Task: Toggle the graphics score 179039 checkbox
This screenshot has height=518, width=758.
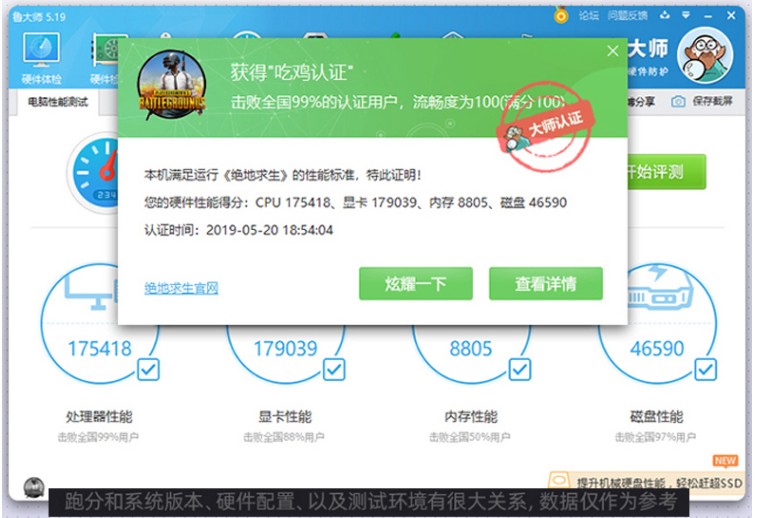Action: [x=334, y=370]
